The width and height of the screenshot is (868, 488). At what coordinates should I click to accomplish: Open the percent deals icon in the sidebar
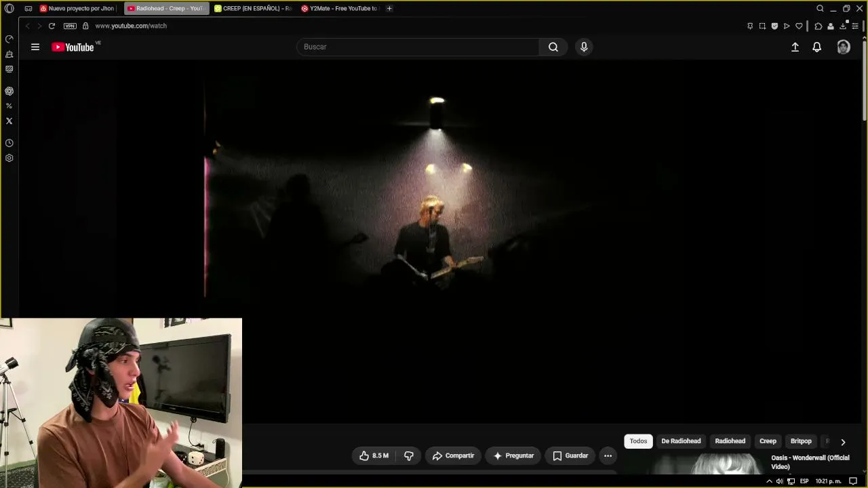click(9, 106)
